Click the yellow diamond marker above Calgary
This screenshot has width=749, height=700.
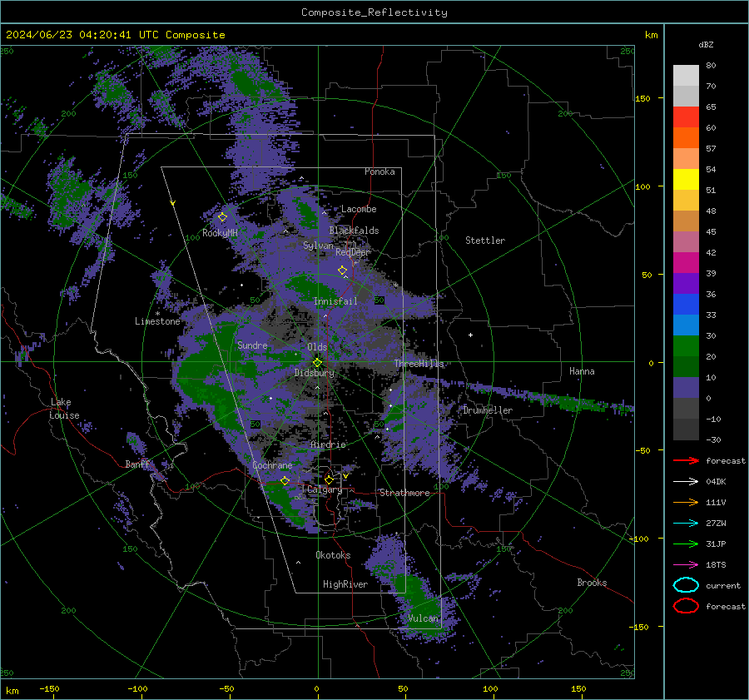[x=329, y=479]
